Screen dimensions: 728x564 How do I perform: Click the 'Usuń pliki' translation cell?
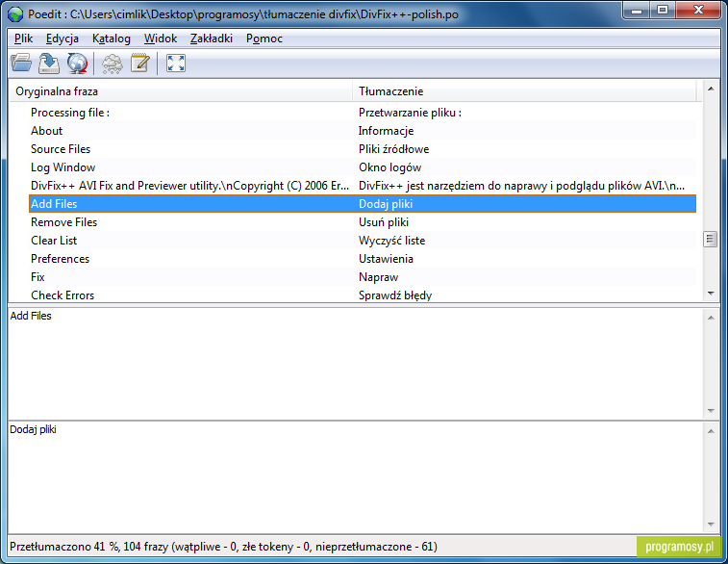[x=384, y=222]
